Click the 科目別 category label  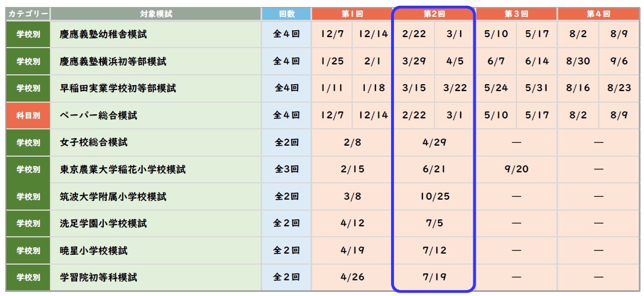pyautogui.click(x=28, y=115)
